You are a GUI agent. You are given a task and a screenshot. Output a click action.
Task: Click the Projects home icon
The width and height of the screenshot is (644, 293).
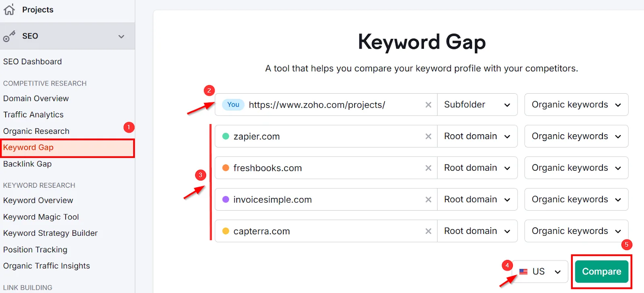(9, 9)
